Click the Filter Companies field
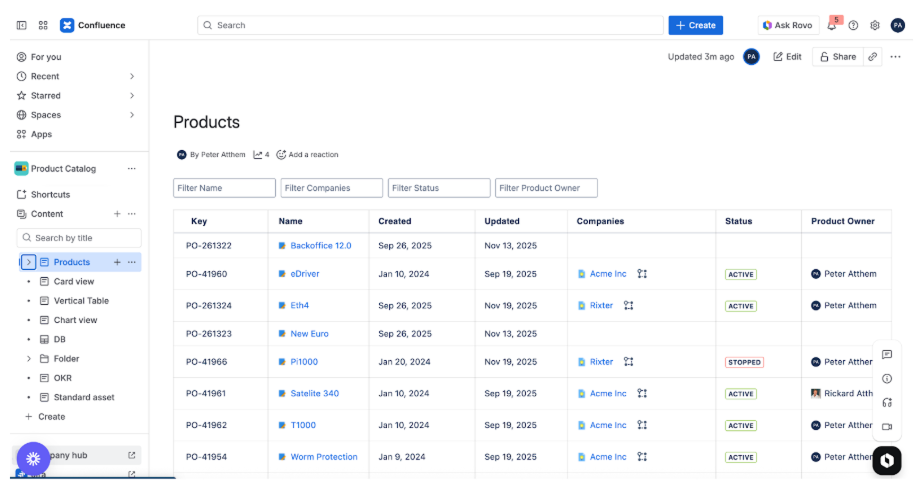 pos(332,188)
